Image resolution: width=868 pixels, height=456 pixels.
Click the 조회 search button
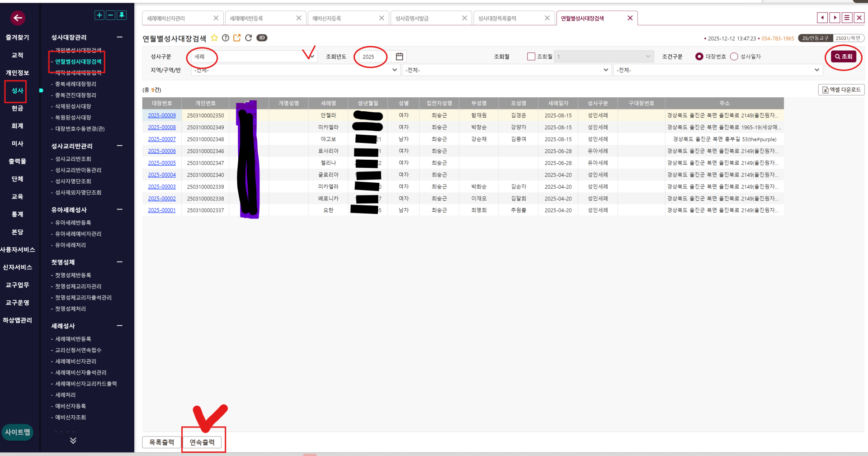(x=843, y=57)
